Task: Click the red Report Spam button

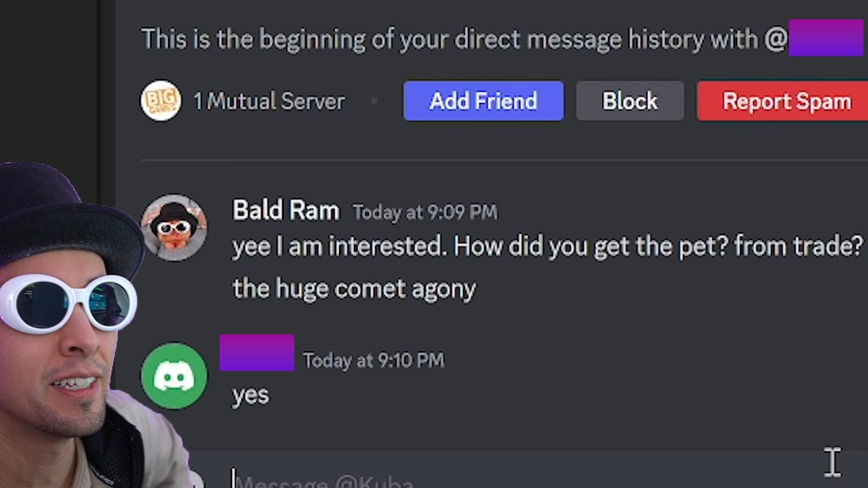Action: [783, 101]
